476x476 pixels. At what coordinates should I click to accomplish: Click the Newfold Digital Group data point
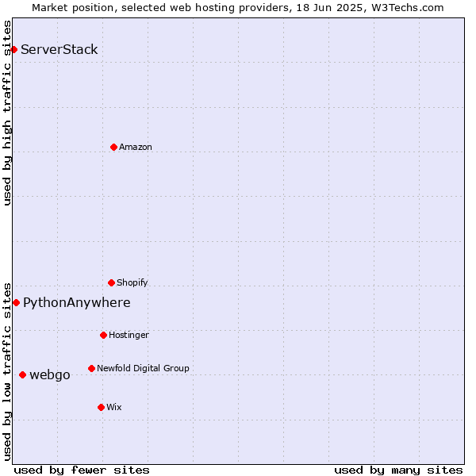pos(92,369)
